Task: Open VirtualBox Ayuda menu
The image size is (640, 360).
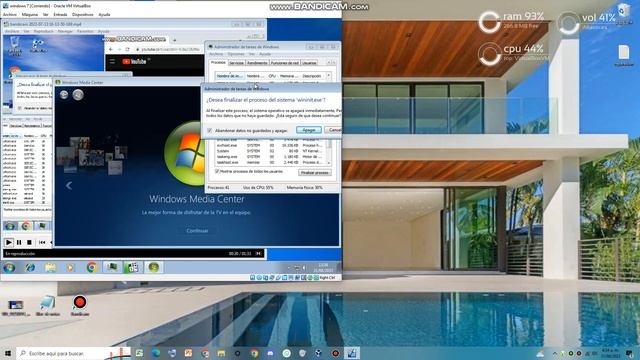Action: [104, 14]
